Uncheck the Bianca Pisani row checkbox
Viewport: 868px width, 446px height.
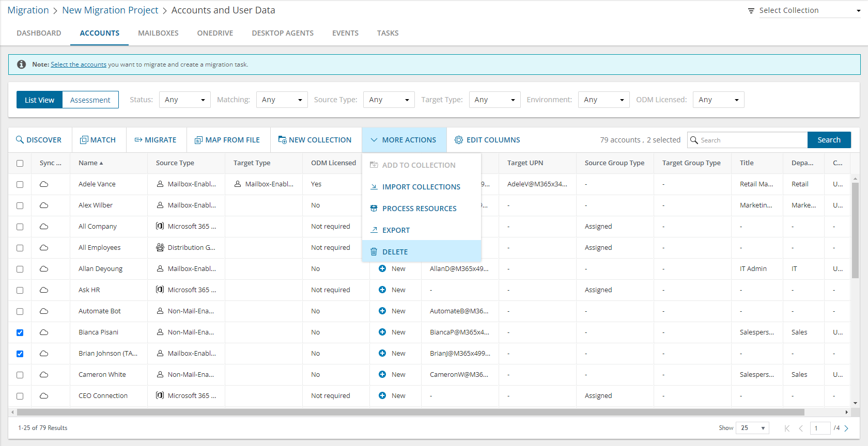(20, 332)
